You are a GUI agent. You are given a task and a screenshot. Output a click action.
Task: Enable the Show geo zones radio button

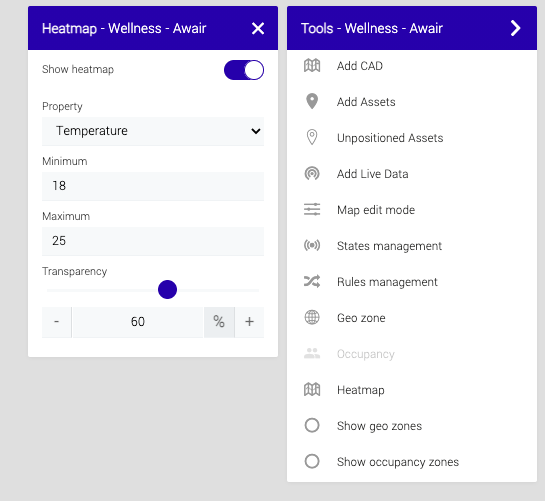(x=312, y=425)
